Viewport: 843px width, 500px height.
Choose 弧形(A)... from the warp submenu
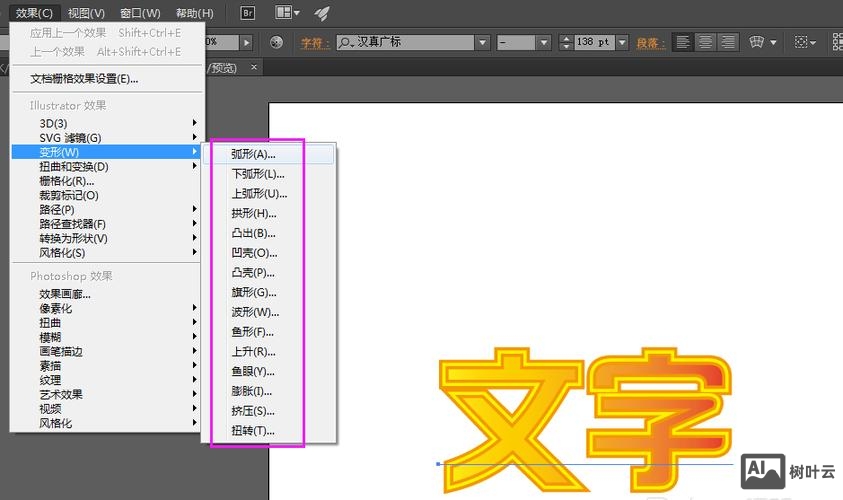click(x=253, y=154)
